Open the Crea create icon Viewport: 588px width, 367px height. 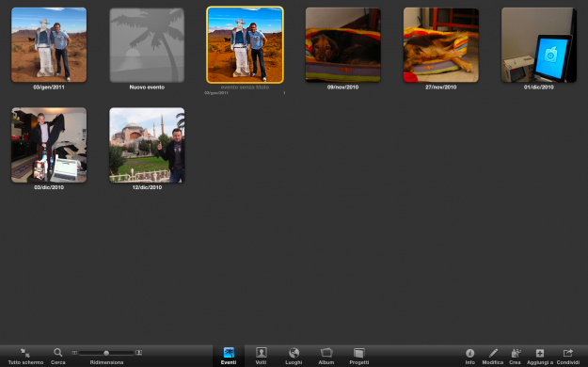516,353
